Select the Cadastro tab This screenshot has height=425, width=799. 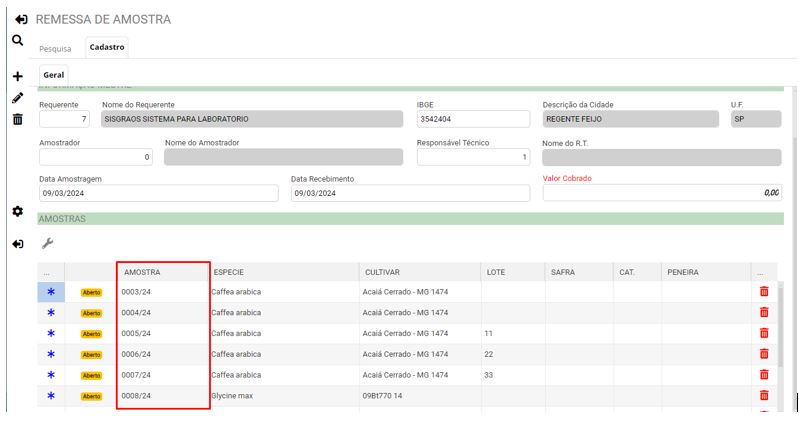[107, 47]
